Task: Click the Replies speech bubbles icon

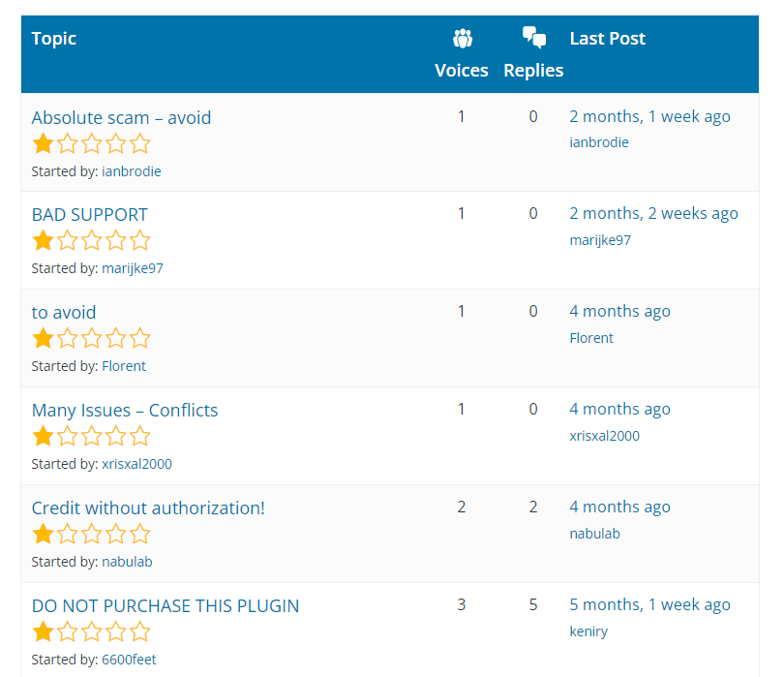Action: click(x=533, y=38)
